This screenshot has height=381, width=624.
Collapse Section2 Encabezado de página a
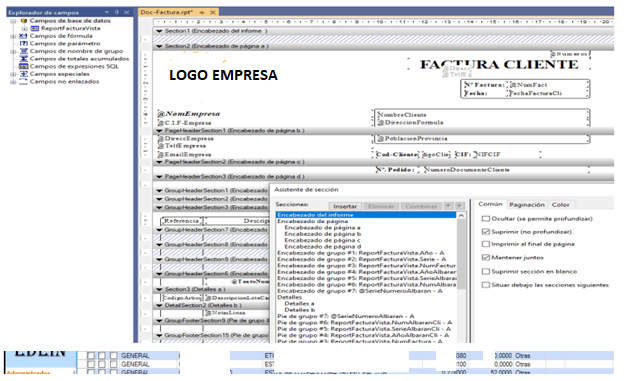pyautogui.click(x=159, y=46)
